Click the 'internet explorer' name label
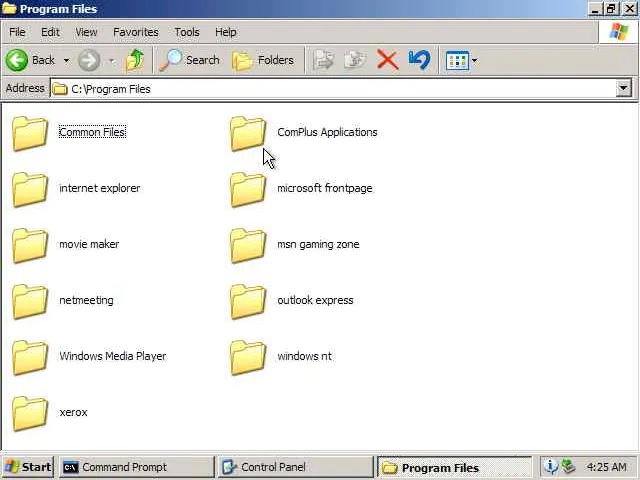The width and height of the screenshot is (640, 480). 100,188
